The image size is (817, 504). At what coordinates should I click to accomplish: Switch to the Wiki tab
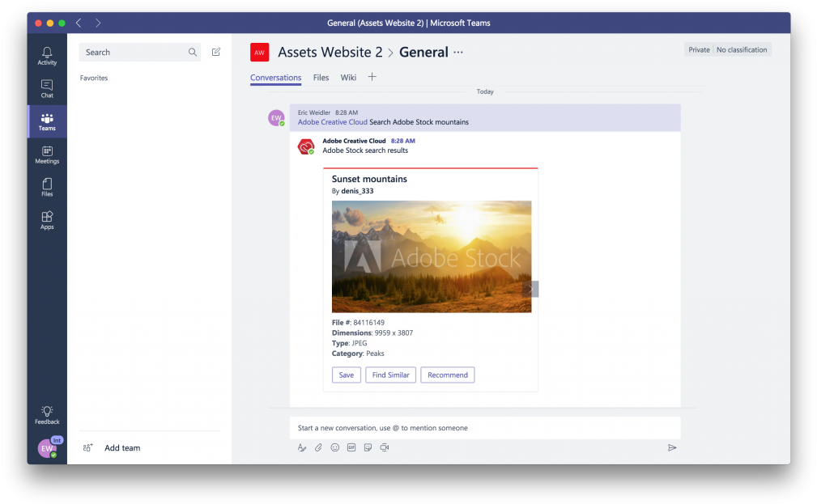348,78
